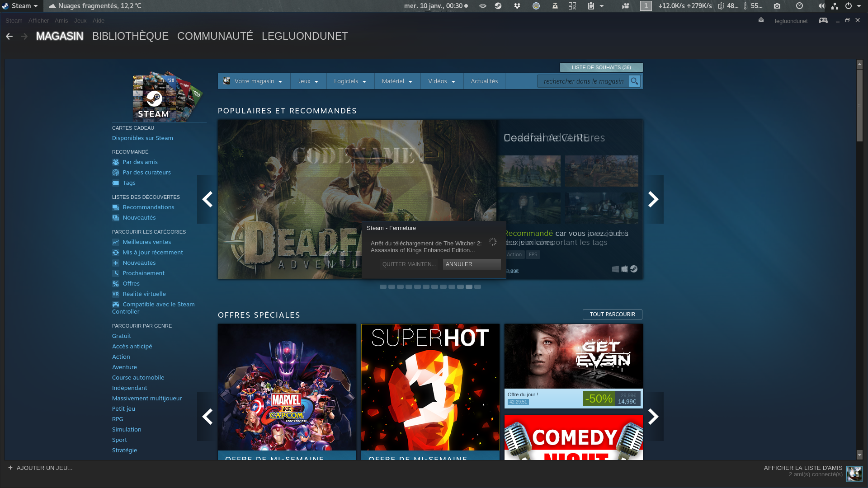Click the store page vertical scrollbar thumb
The height and width of the screenshot is (488, 868).
coord(859,105)
